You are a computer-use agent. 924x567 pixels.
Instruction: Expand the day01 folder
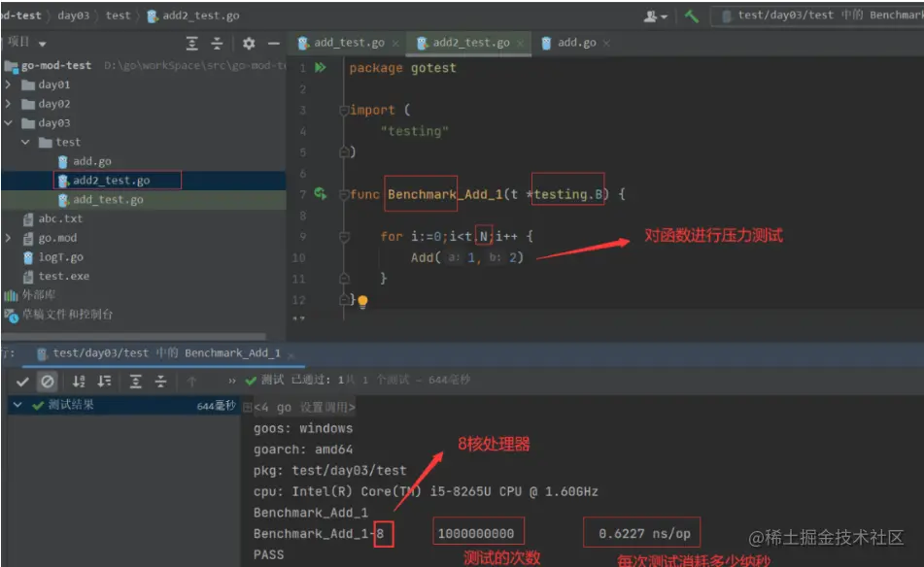click(8, 84)
